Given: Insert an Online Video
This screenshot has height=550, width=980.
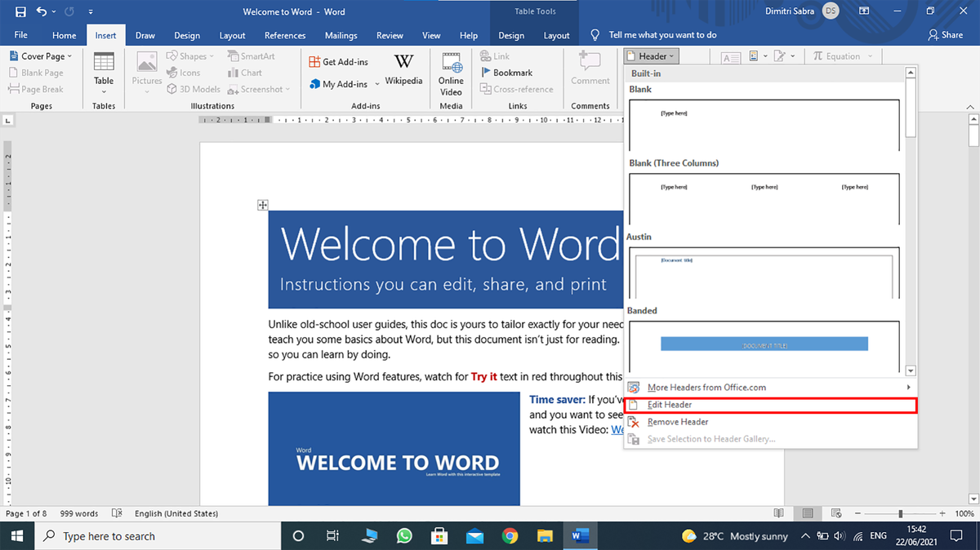Looking at the screenshot, I should (x=451, y=74).
